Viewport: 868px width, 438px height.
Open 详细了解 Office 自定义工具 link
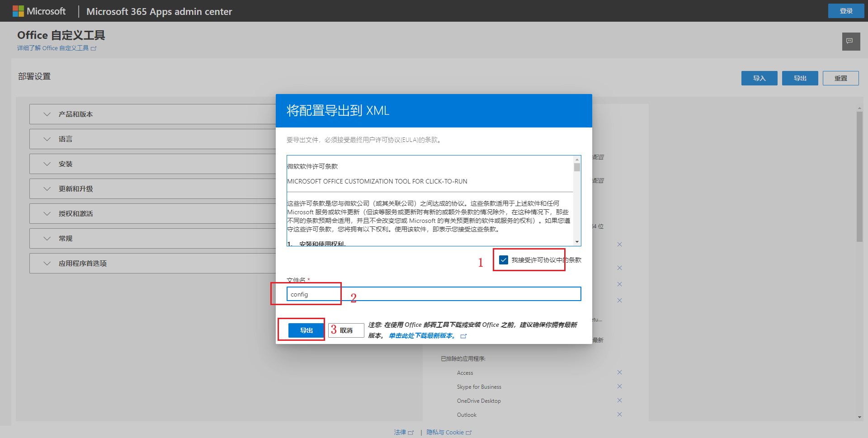click(53, 48)
